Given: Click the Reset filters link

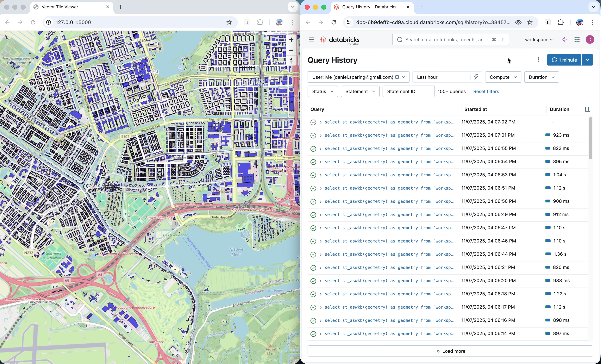Looking at the screenshot, I should 486,92.
